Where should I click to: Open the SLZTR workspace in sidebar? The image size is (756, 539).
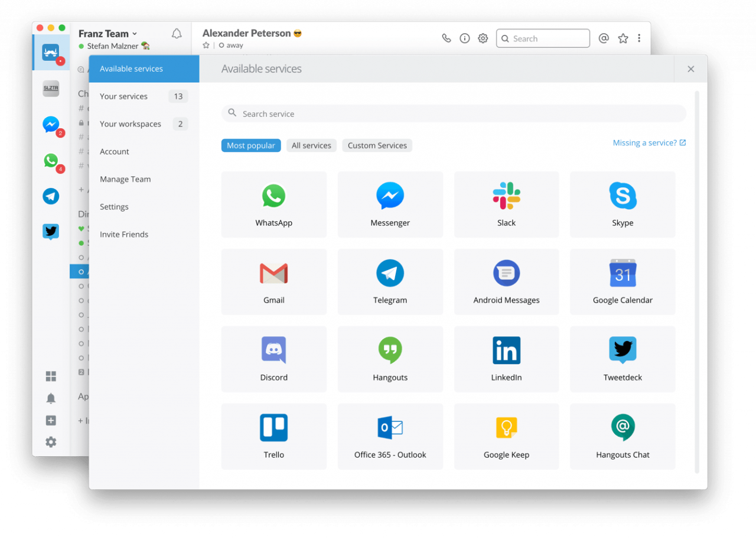click(x=51, y=89)
